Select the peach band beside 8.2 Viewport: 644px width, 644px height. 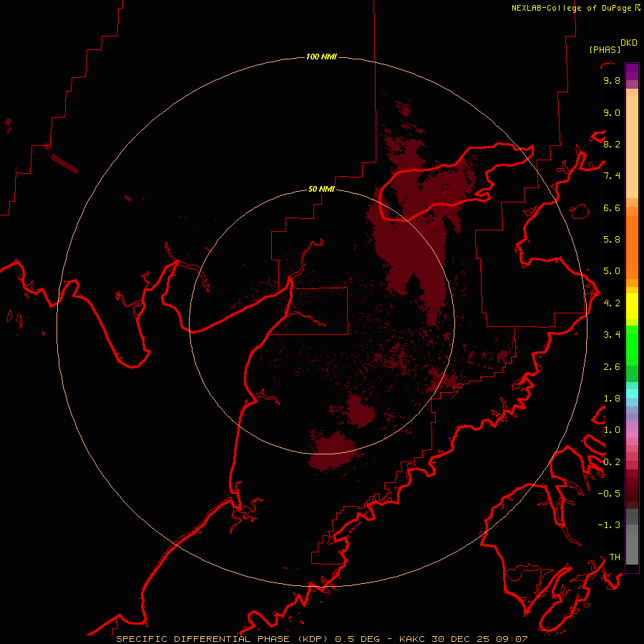click(632, 147)
